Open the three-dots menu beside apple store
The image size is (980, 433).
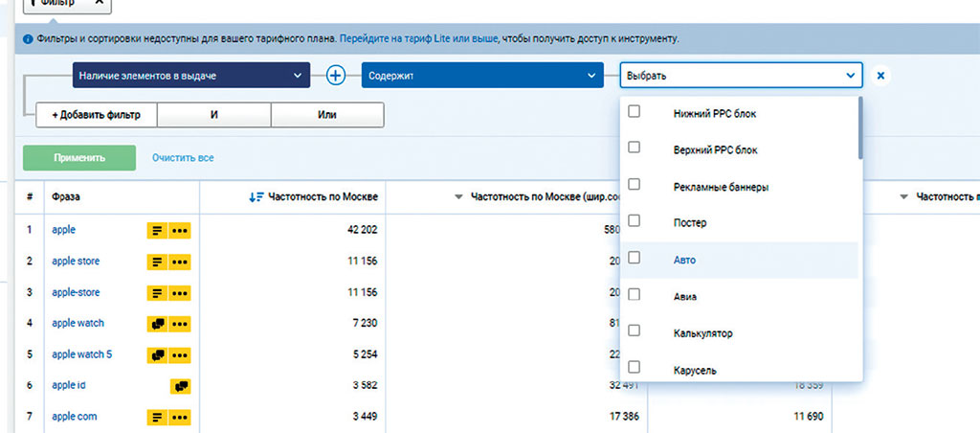coord(180,262)
